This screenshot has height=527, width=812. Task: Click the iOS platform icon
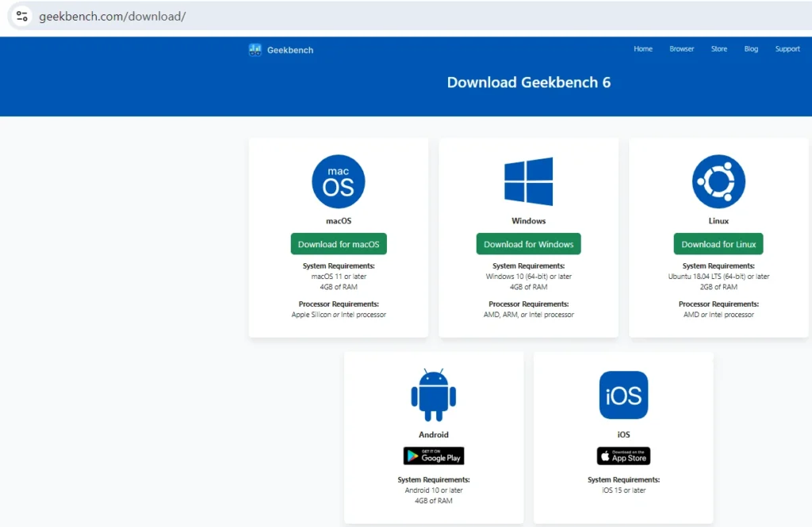tap(623, 395)
